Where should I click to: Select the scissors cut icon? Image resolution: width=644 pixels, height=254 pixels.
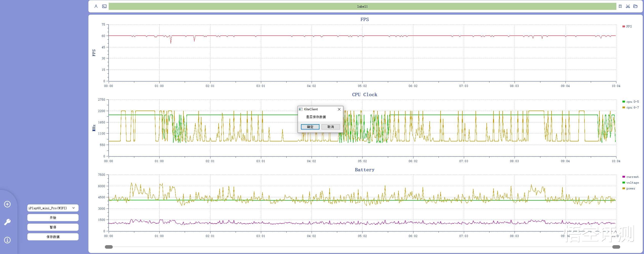pyautogui.click(x=628, y=6)
